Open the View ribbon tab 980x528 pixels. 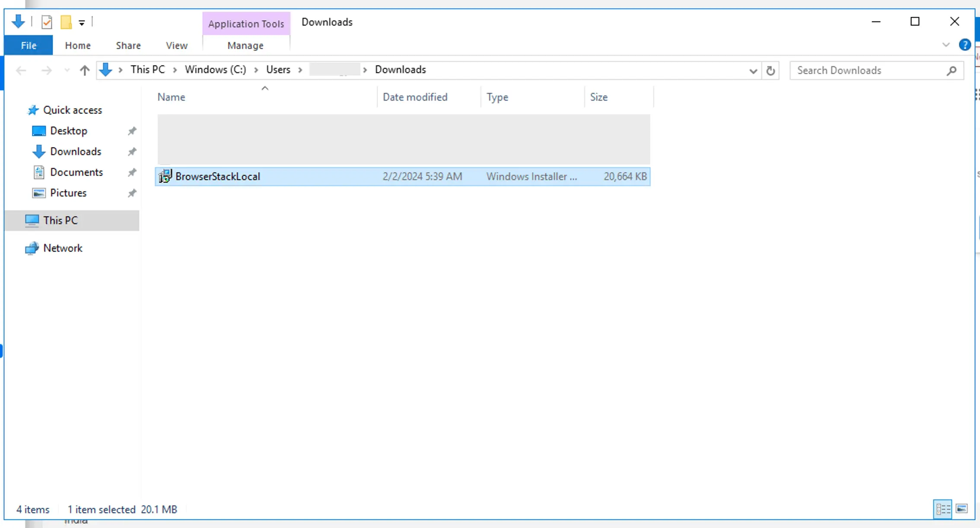[176, 45]
